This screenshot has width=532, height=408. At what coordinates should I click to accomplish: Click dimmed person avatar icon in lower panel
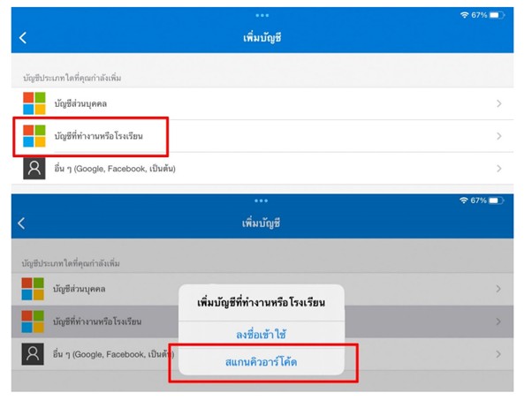[34, 354]
